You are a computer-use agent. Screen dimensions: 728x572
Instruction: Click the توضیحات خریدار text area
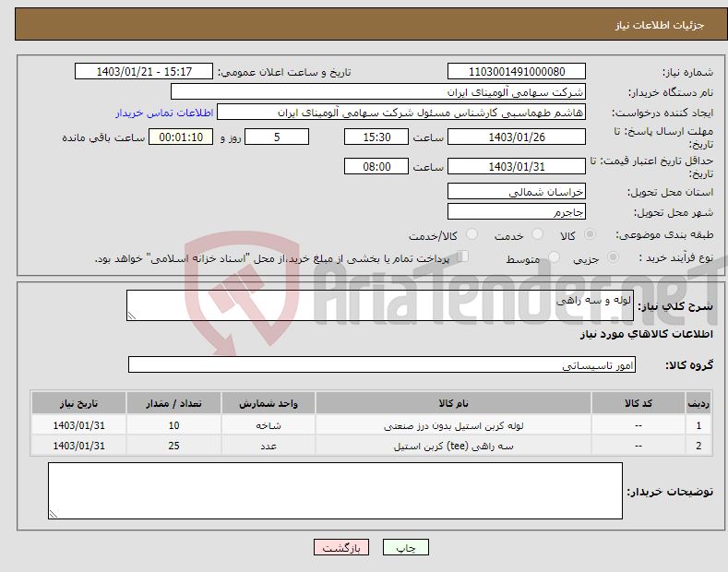(x=335, y=491)
